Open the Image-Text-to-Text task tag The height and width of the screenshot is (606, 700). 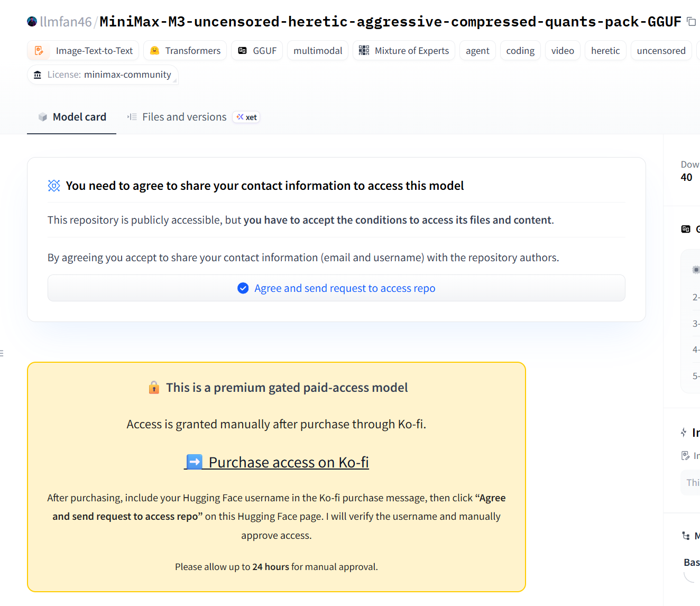pos(83,51)
